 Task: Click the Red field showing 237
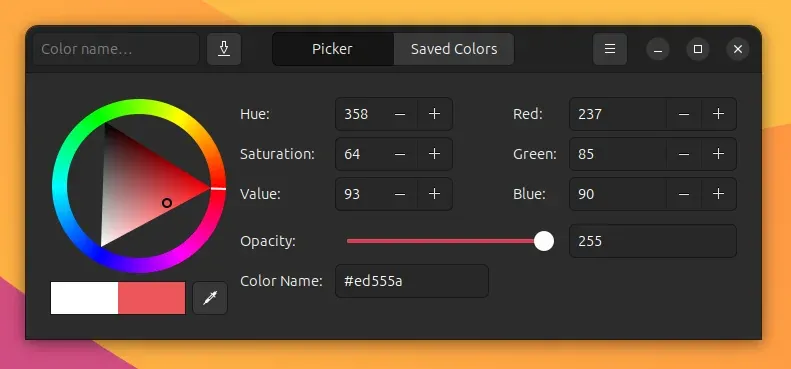[x=618, y=114]
